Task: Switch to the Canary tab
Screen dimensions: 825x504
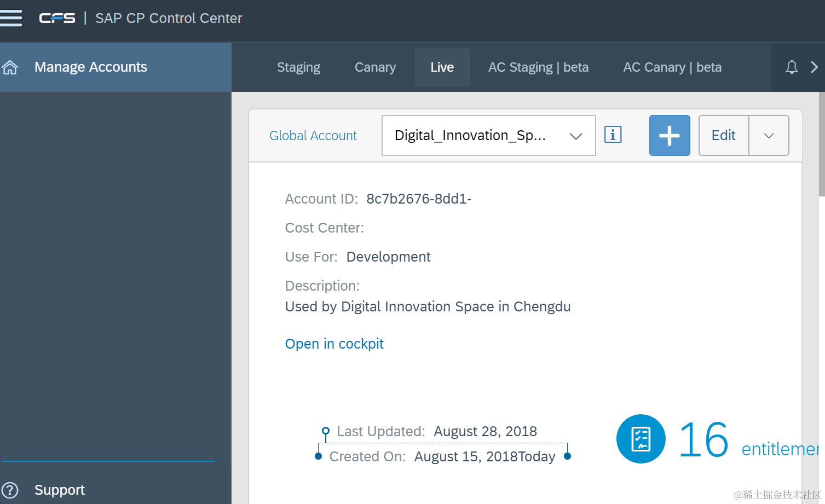Action: click(x=375, y=67)
